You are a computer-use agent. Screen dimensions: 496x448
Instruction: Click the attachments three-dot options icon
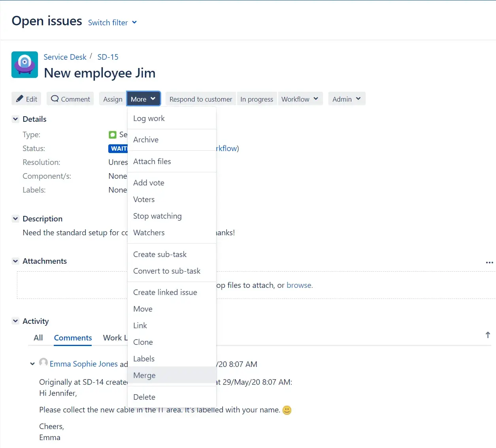coord(489,263)
